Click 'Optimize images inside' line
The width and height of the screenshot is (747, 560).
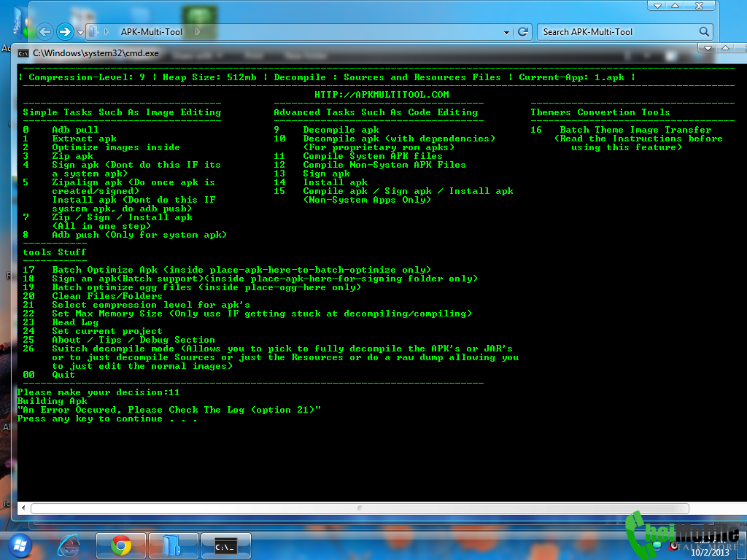[116, 147]
